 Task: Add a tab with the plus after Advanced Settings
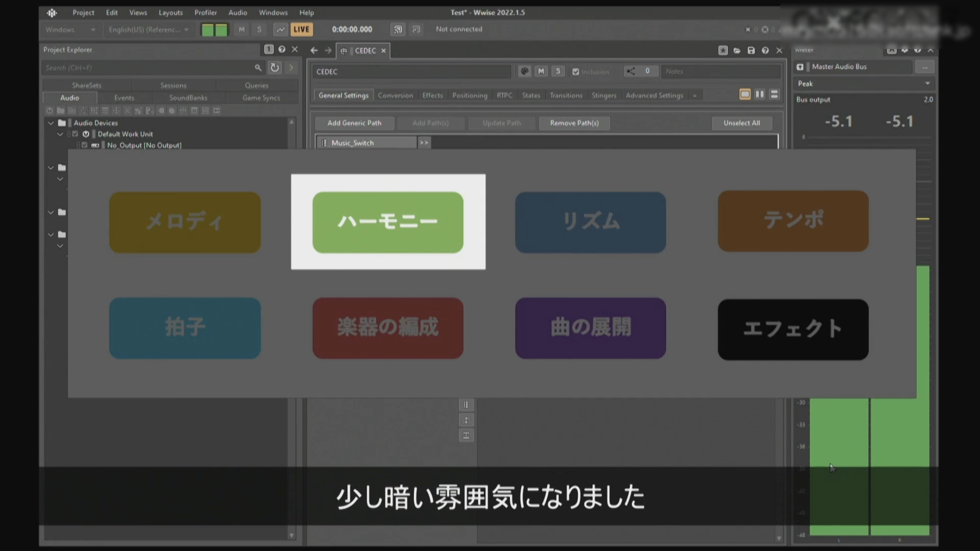click(694, 95)
